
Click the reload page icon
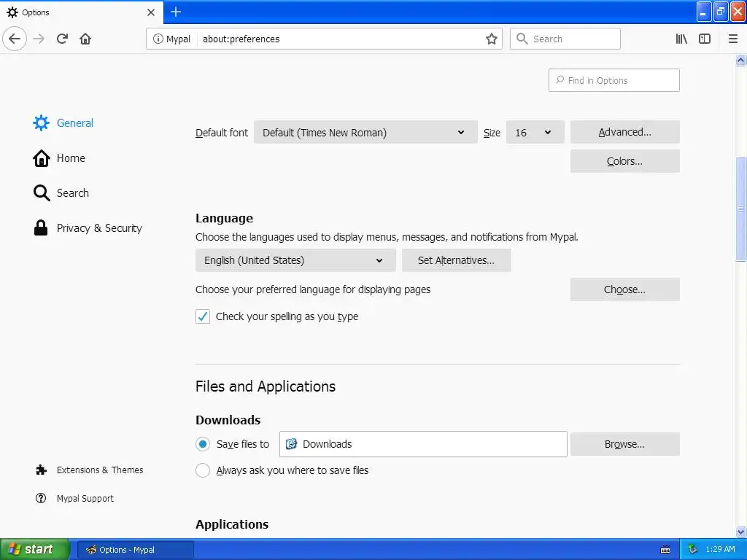[62, 39]
